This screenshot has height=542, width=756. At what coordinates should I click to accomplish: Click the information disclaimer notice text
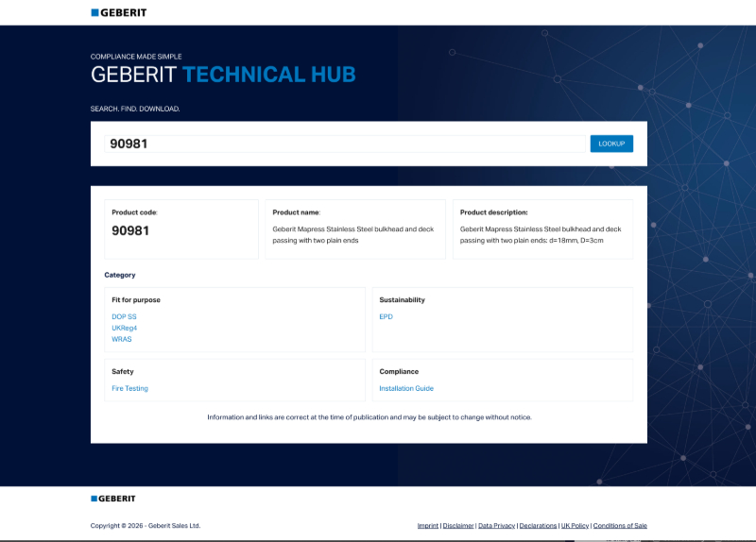369,417
